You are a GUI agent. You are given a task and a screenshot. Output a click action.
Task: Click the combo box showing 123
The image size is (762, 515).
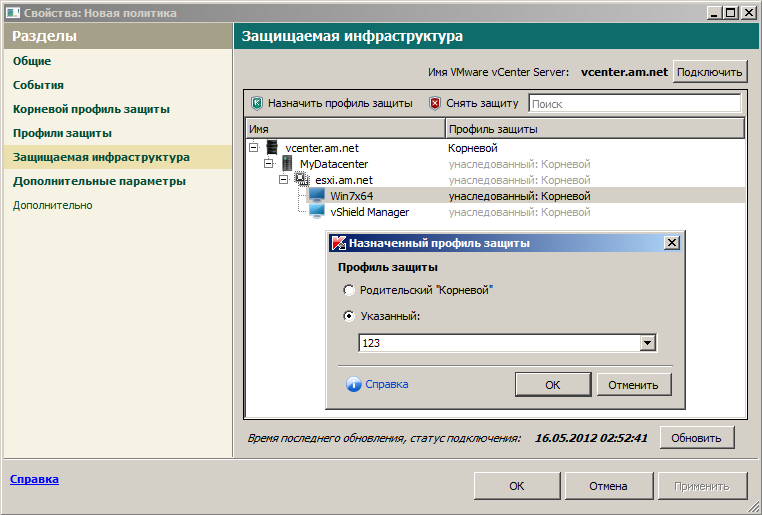click(507, 343)
